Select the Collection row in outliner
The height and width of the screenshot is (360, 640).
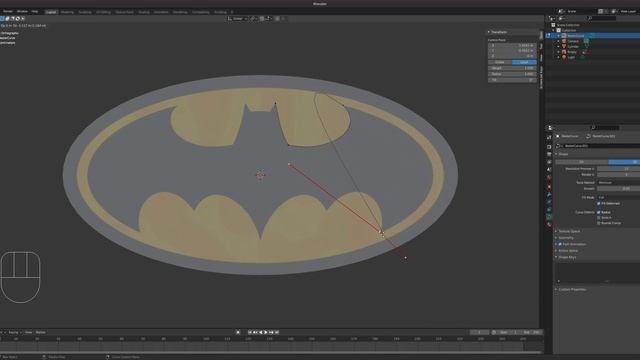[x=593, y=30]
